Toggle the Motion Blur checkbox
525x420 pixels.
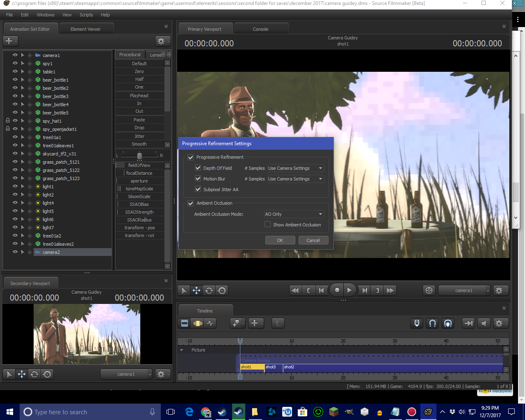click(198, 178)
